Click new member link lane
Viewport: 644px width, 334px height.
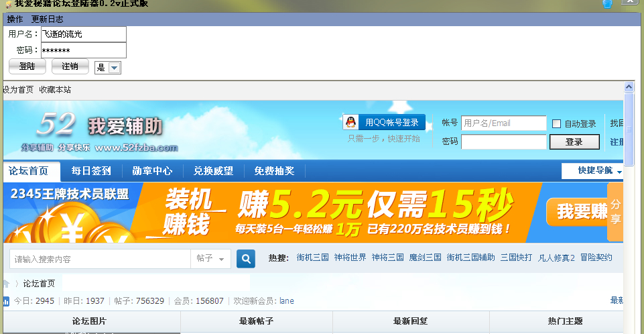(287, 300)
